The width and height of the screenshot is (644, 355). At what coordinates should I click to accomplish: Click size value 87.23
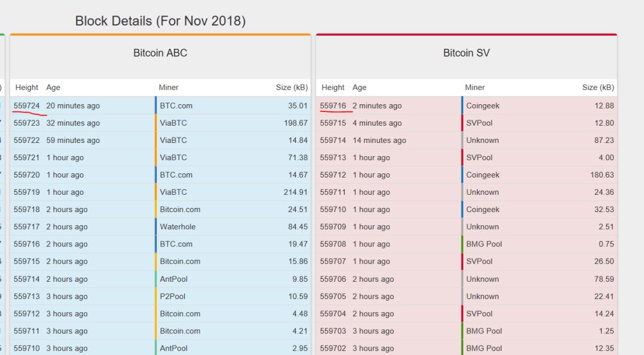click(604, 140)
